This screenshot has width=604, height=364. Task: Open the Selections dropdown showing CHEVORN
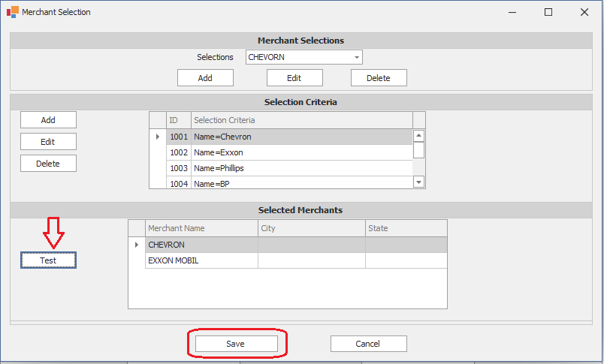(x=357, y=57)
